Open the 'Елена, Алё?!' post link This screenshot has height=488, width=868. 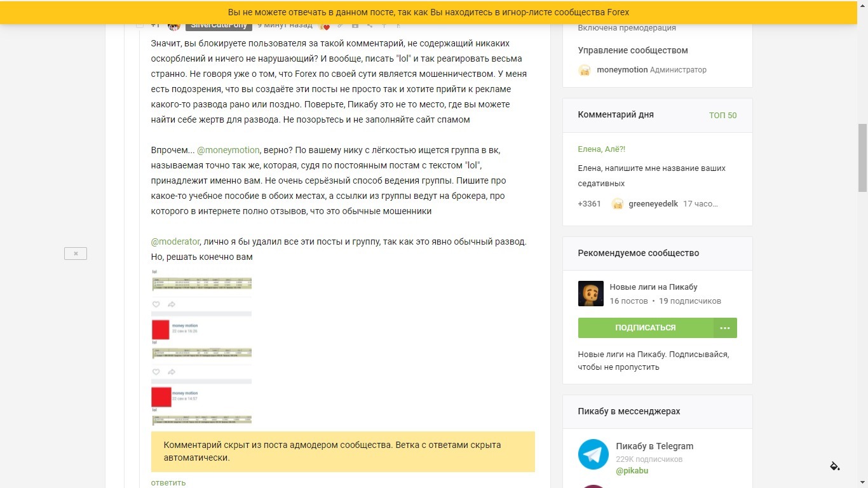point(602,149)
